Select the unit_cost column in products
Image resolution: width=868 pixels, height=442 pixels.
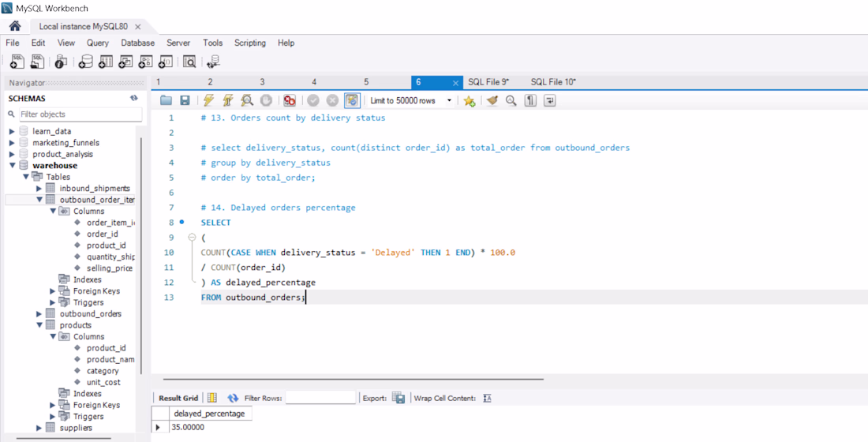[103, 382]
